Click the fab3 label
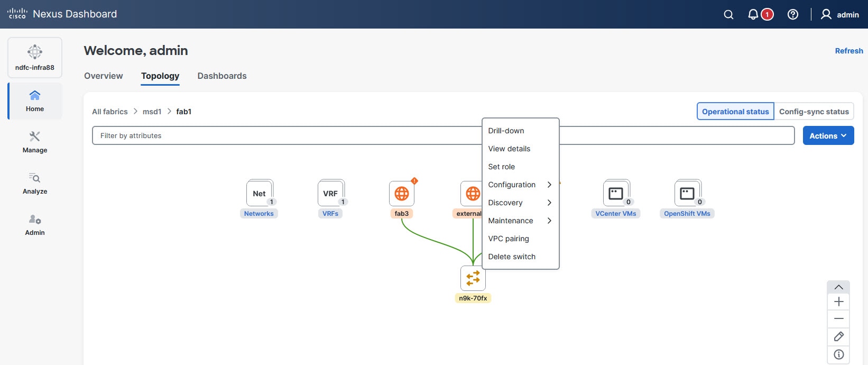Viewport: 868px width, 365px height. click(402, 214)
